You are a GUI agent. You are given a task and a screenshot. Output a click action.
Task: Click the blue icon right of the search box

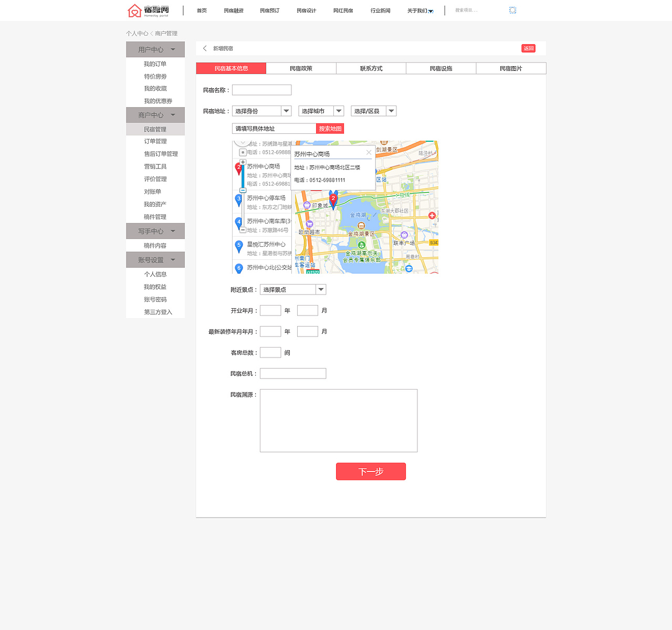[x=512, y=10]
